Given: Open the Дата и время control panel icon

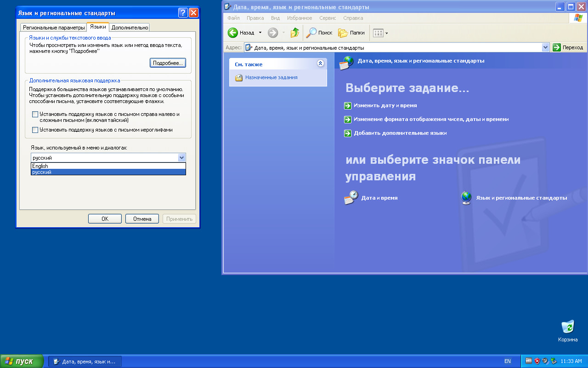Looking at the screenshot, I should (x=351, y=198).
